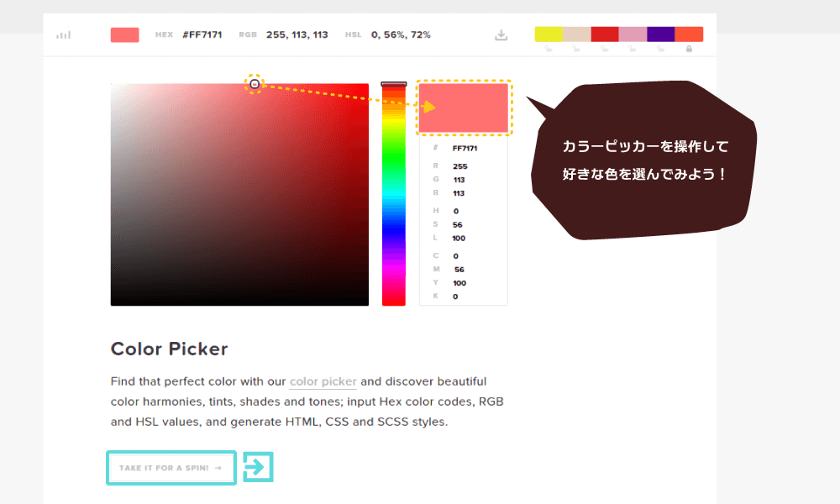The width and height of the screenshot is (840, 504).
Task: Toggle the lock under the pink swatch
Action: click(x=633, y=49)
